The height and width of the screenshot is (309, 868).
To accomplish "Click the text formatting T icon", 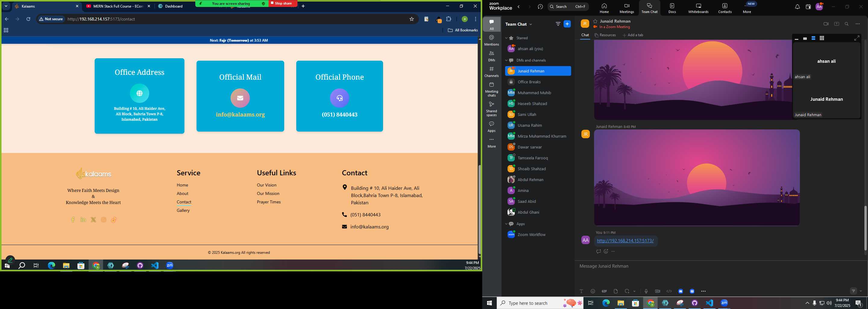I will point(581,291).
